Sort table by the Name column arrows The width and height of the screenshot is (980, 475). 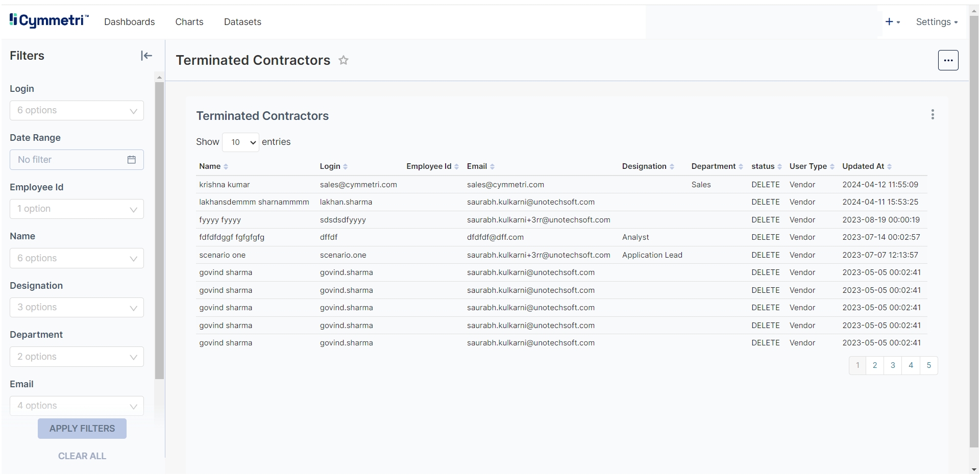[226, 167]
